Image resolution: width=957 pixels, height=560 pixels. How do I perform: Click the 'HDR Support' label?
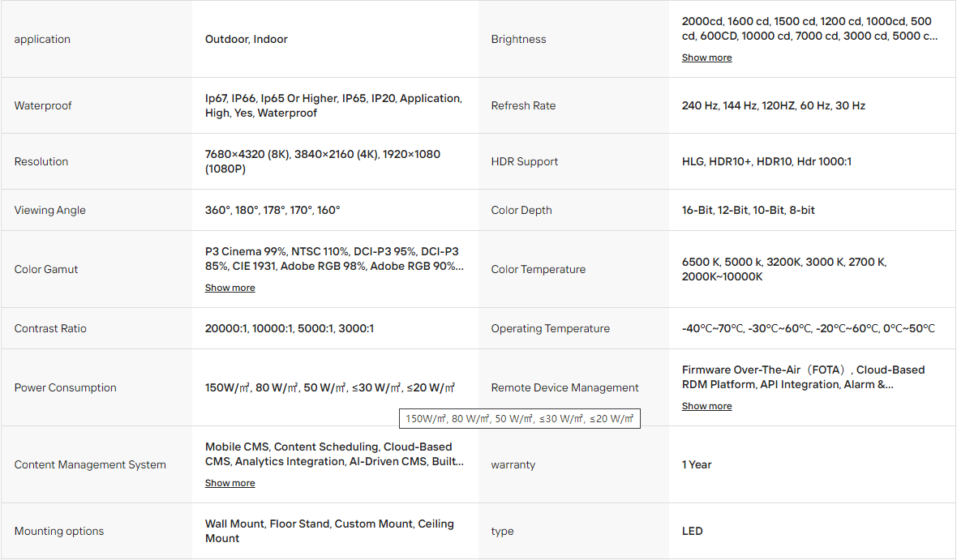click(x=524, y=161)
